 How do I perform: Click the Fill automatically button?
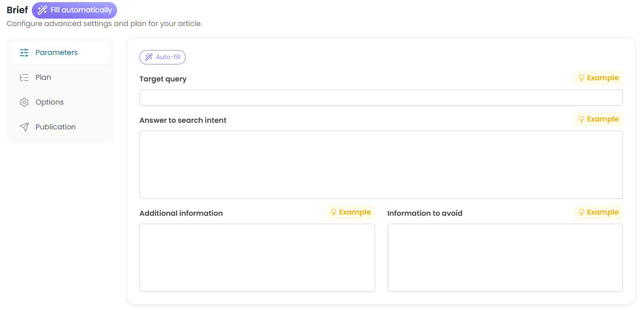[74, 10]
